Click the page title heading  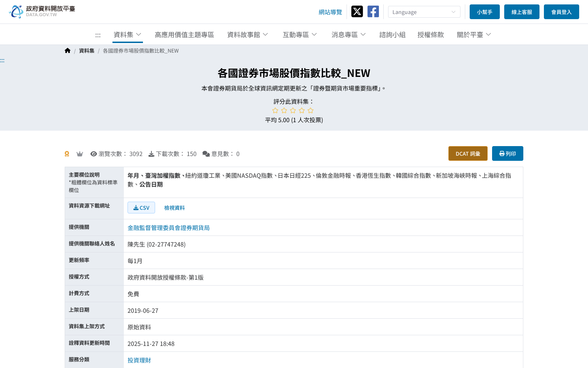[294, 73]
